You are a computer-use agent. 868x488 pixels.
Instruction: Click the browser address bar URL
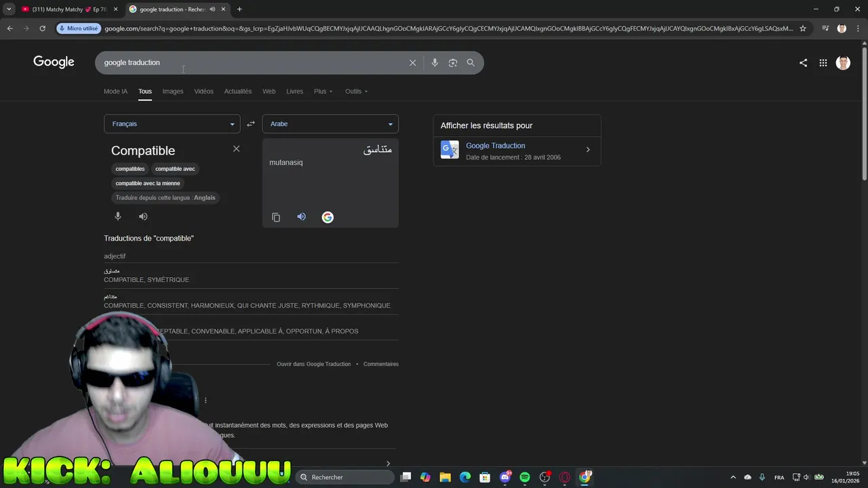click(x=448, y=28)
